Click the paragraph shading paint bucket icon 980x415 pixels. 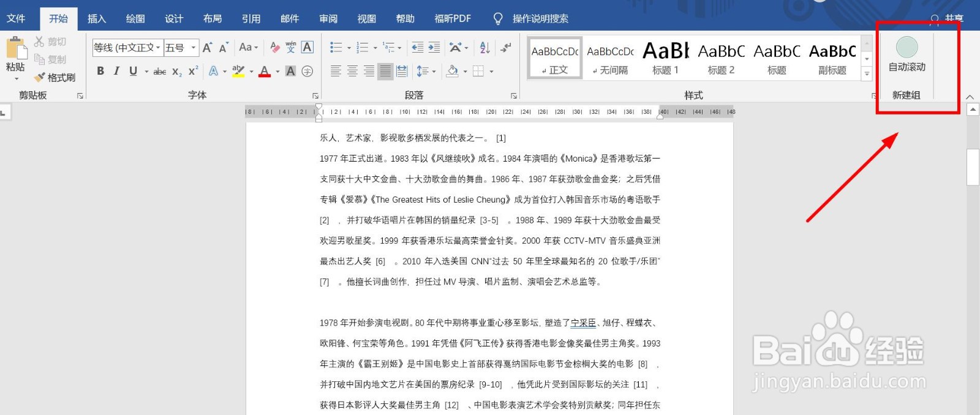pos(452,72)
